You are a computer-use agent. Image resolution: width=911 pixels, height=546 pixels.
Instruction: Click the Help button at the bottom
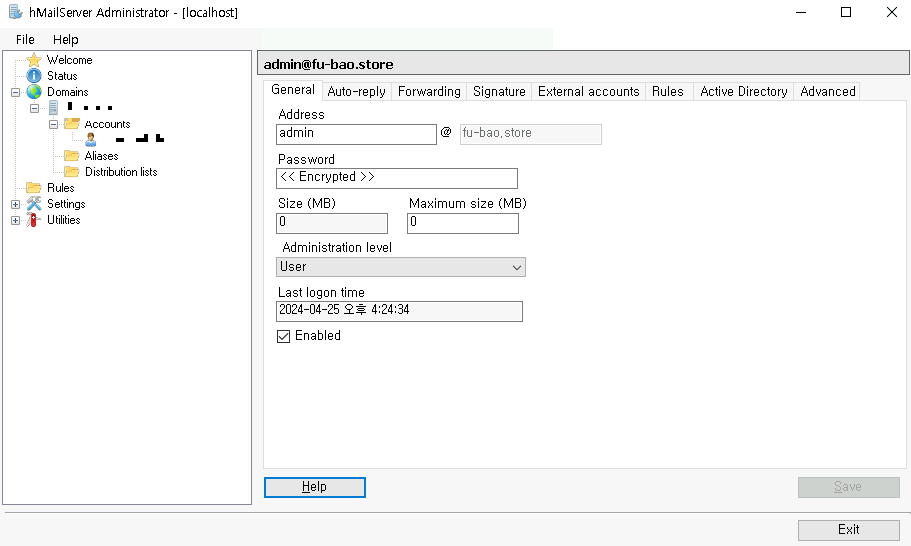click(315, 487)
